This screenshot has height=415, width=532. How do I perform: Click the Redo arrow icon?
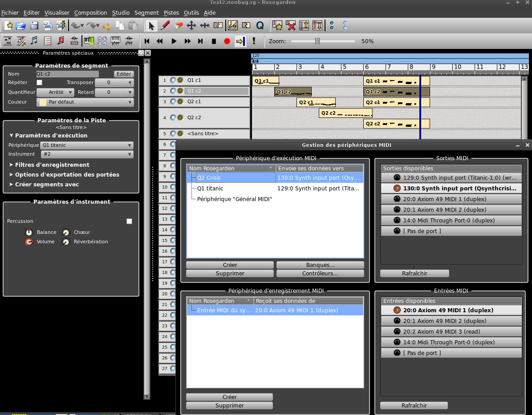[x=92, y=26]
